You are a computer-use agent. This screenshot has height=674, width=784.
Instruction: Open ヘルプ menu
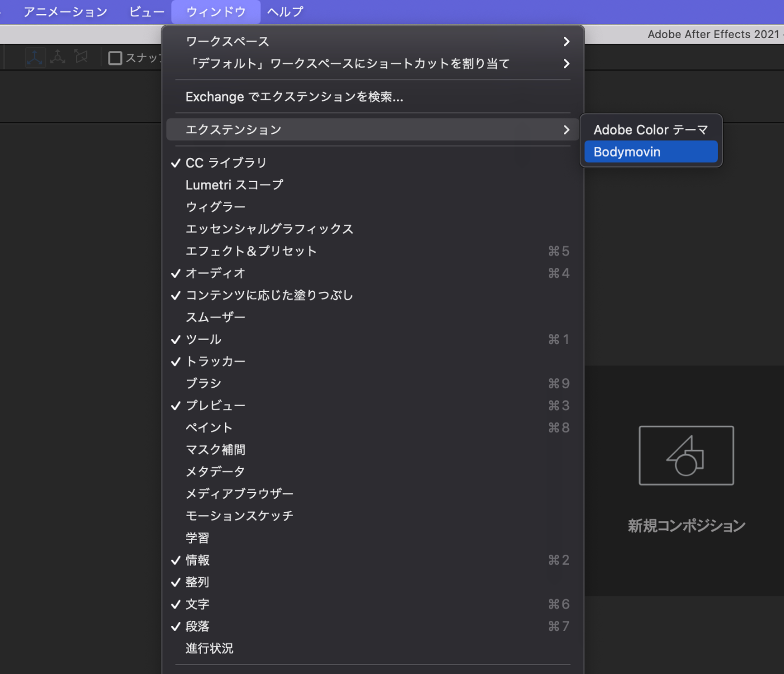coord(285,12)
